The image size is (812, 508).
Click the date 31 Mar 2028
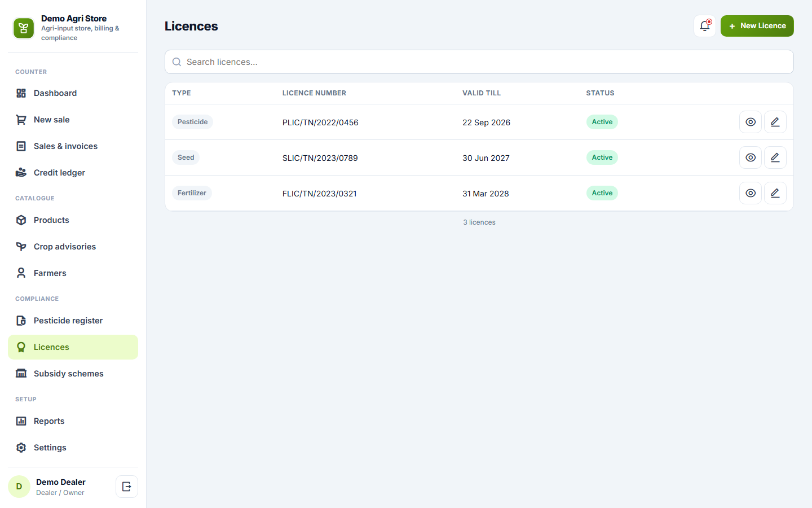[486, 194]
